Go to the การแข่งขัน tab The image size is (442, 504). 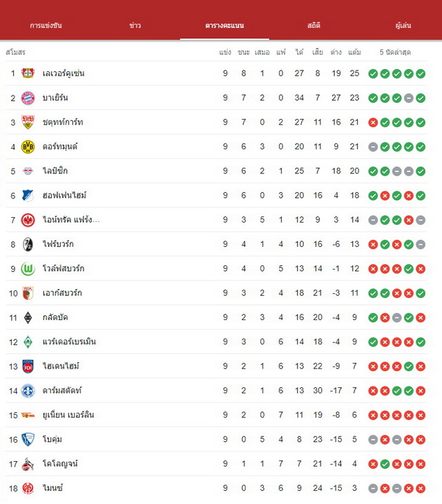(x=46, y=26)
